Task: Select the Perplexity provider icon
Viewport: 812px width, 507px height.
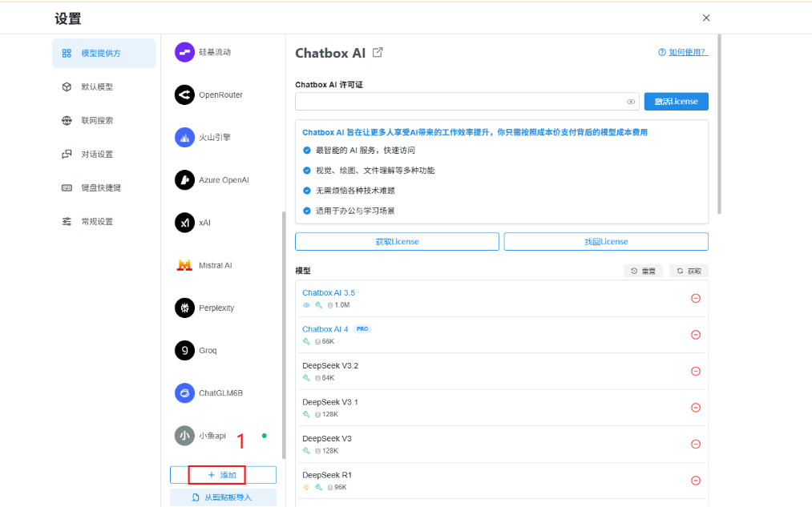Action: coord(184,308)
